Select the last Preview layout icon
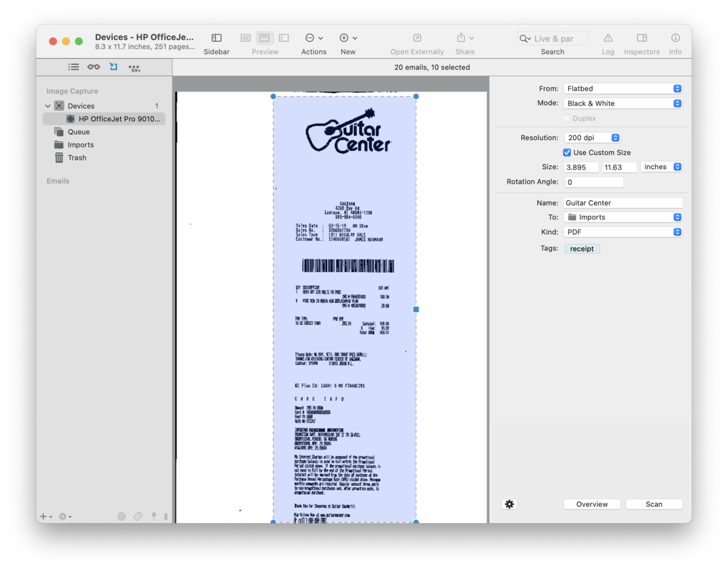Viewport: 728px width, 571px height. [283, 38]
